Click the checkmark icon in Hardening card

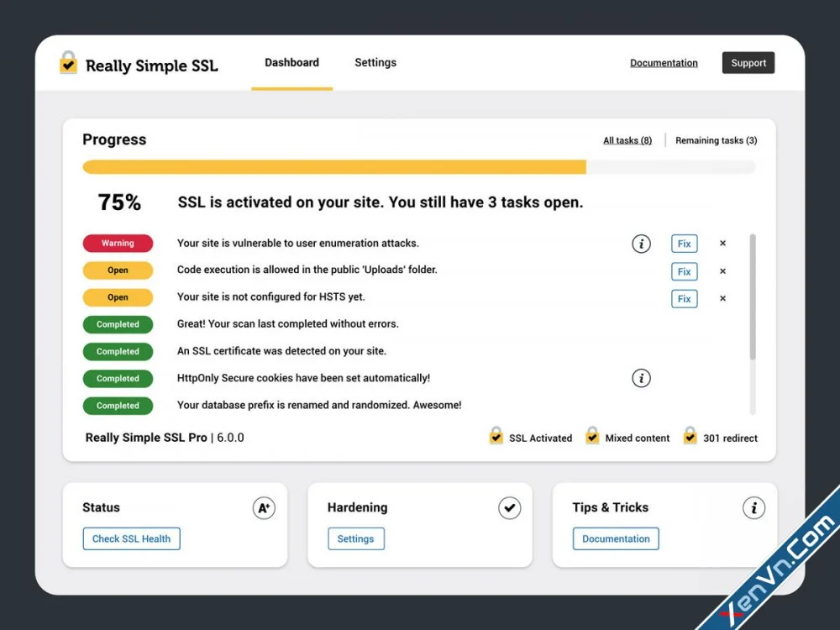click(510, 508)
